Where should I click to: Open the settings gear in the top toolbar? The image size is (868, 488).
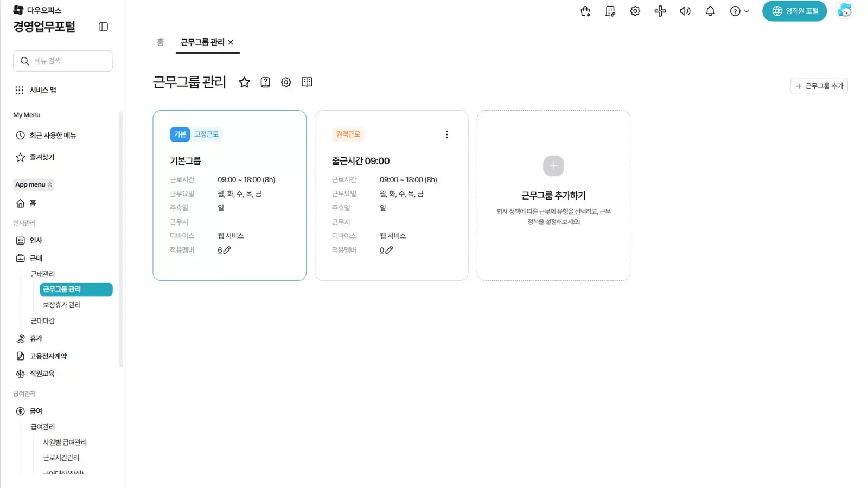[635, 11]
